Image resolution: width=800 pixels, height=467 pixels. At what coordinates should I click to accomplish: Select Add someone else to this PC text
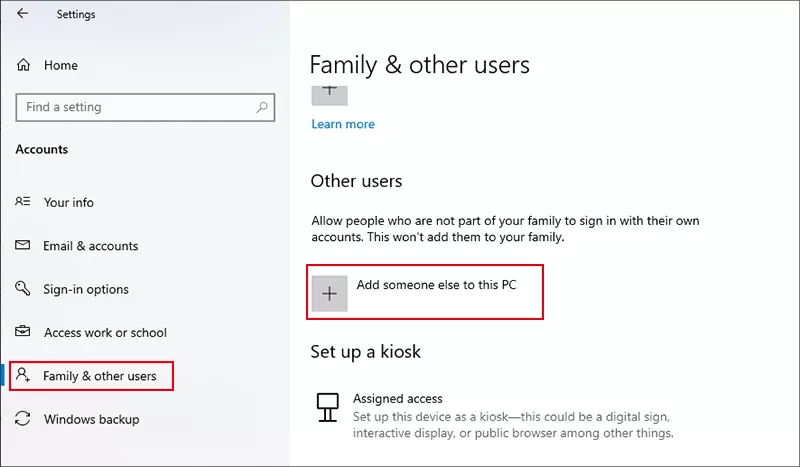click(x=436, y=285)
